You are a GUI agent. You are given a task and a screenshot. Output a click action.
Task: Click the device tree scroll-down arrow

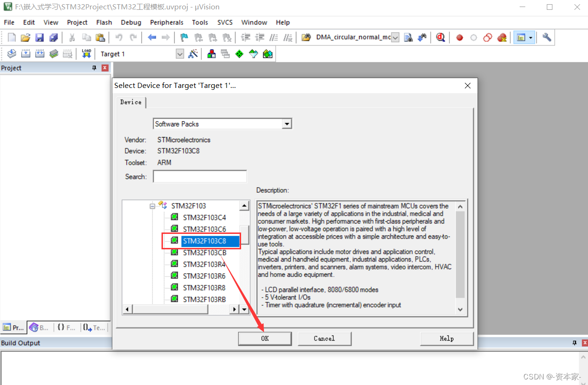[x=244, y=309]
